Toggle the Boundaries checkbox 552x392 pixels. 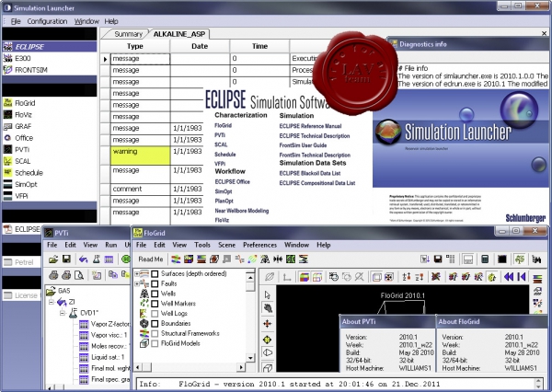(x=155, y=323)
